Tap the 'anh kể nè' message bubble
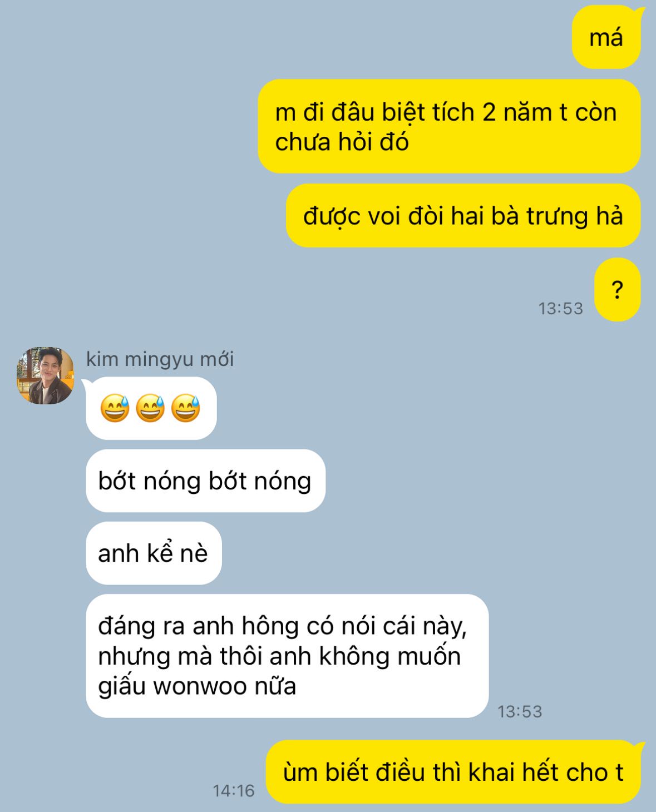 pyautogui.click(x=154, y=553)
